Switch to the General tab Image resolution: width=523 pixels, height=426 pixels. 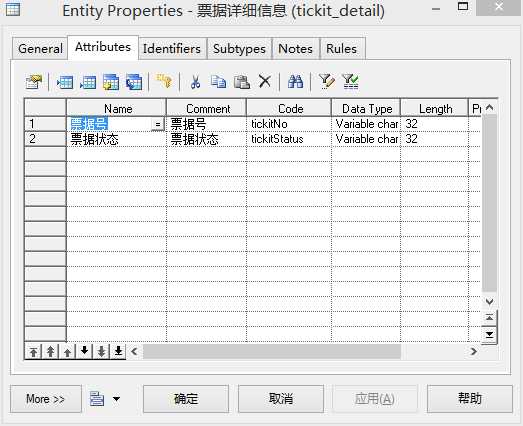pos(40,49)
